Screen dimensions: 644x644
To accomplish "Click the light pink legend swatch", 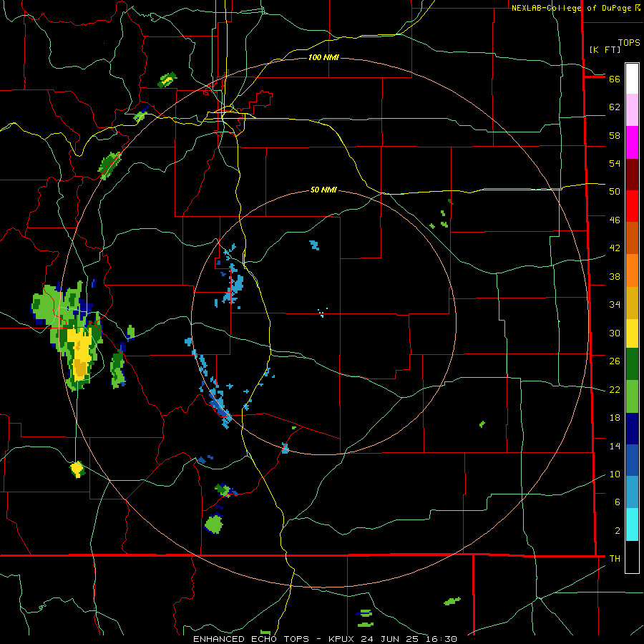I will coord(632,110).
